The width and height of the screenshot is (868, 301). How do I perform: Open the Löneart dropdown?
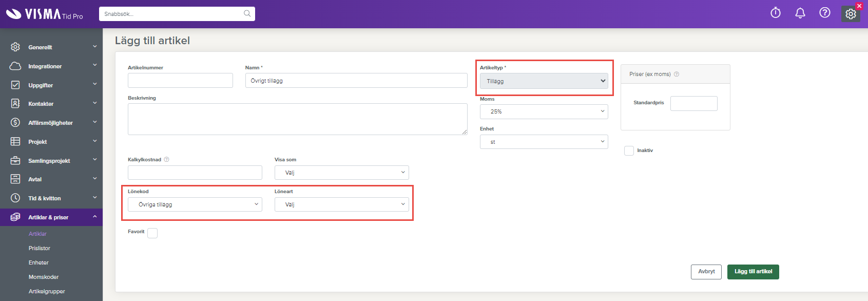[x=341, y=204]
